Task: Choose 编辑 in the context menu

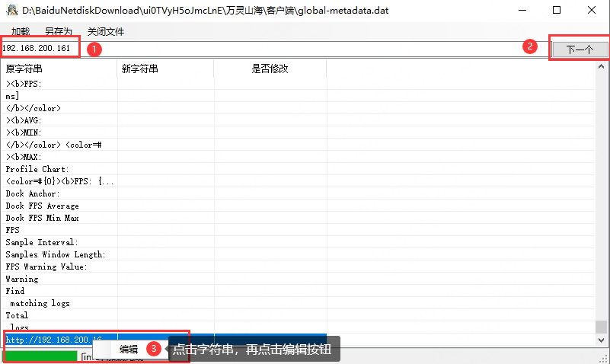Action: pos(129,350)
